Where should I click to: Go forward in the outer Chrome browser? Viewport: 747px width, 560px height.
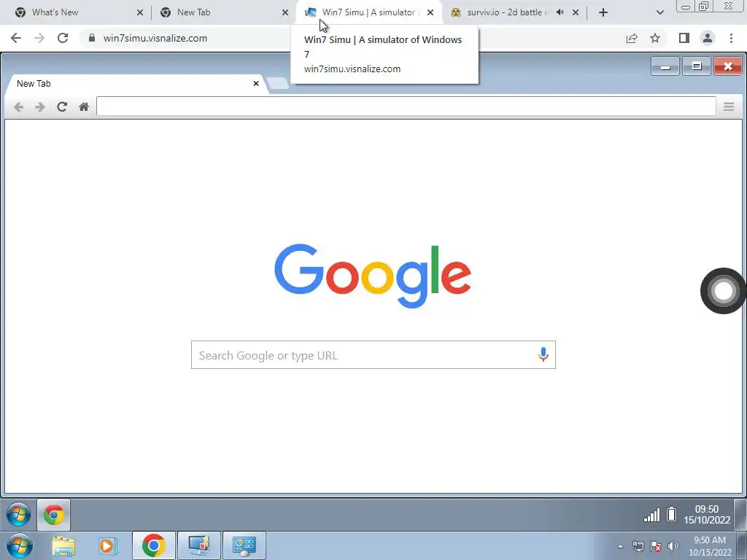point(39,38)
